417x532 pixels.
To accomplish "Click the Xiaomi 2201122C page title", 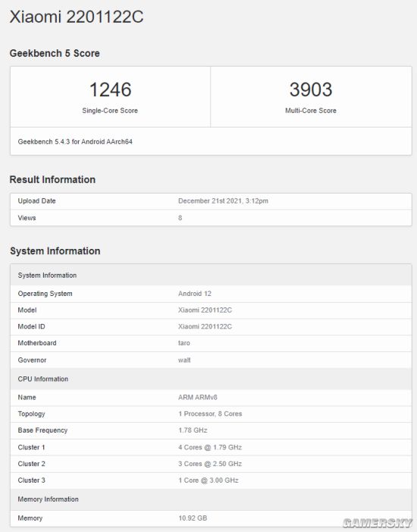I will [x=77, y=16].
